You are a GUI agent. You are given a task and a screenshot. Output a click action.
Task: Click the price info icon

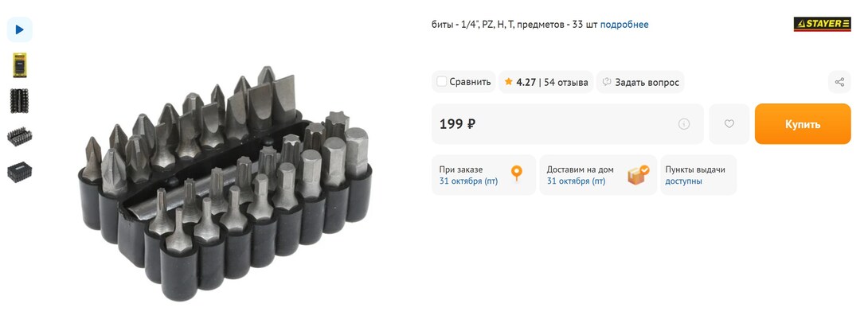point(684,124)
